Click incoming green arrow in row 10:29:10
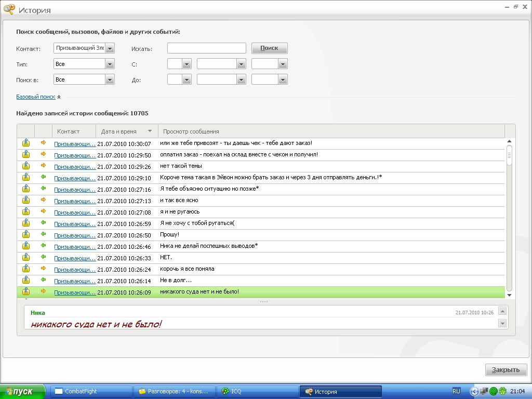The height and width of the screenshot is (399, 532). pyautogui.click(x=43, y=177)
